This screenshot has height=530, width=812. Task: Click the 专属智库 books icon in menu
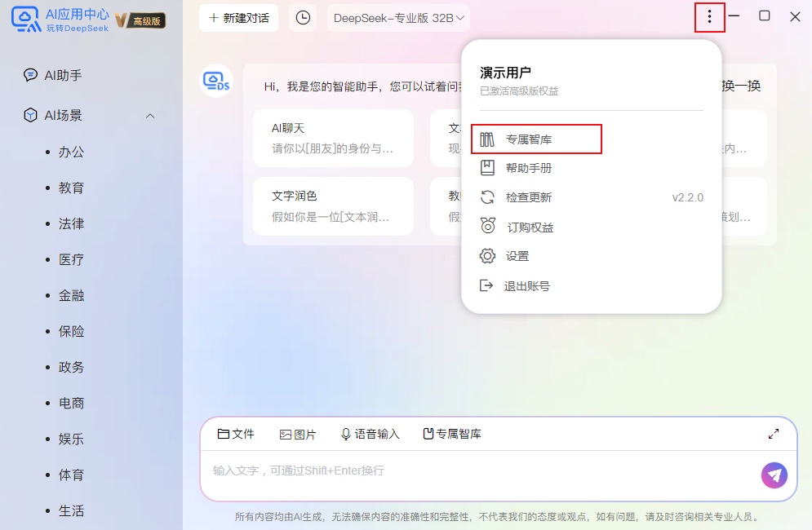[x=486, y=139]
